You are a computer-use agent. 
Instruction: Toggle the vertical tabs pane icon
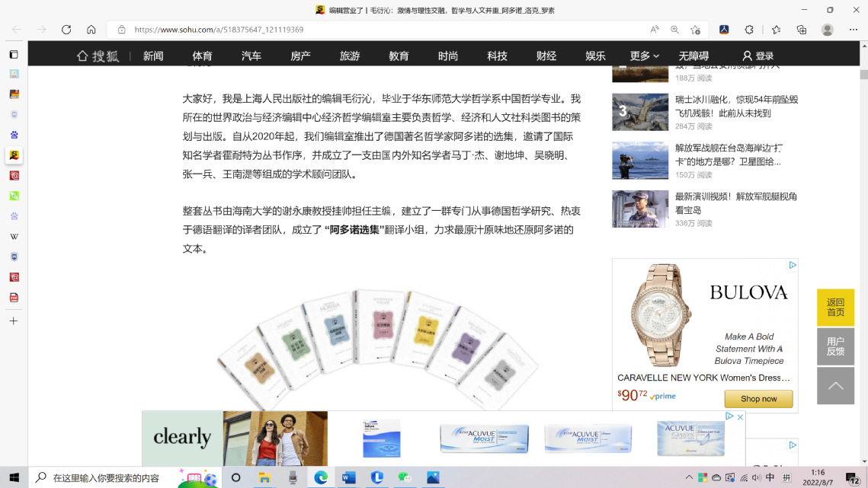[x=14, y=55]
